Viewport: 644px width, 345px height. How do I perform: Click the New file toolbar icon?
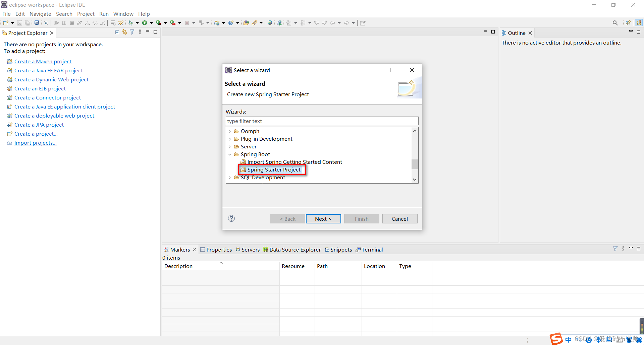[6, 23]
